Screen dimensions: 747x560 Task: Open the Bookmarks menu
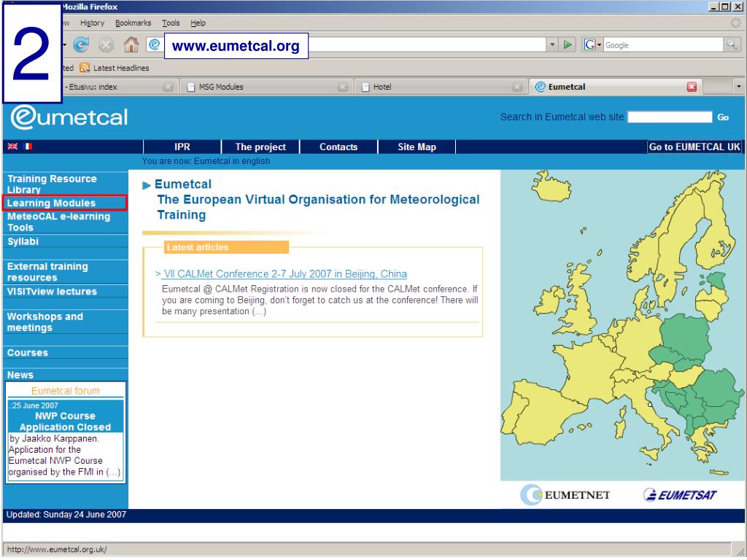133,23
